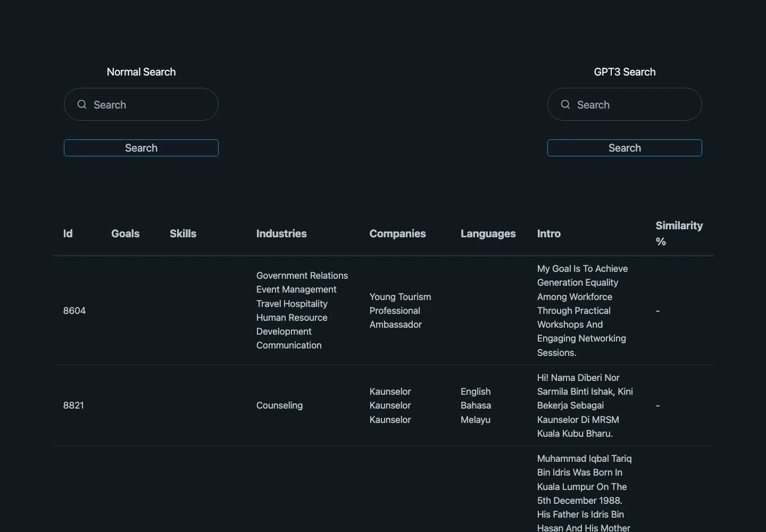Click Human Resource Development industry text
Screen dimensions: 766x532
pos(292,325)
